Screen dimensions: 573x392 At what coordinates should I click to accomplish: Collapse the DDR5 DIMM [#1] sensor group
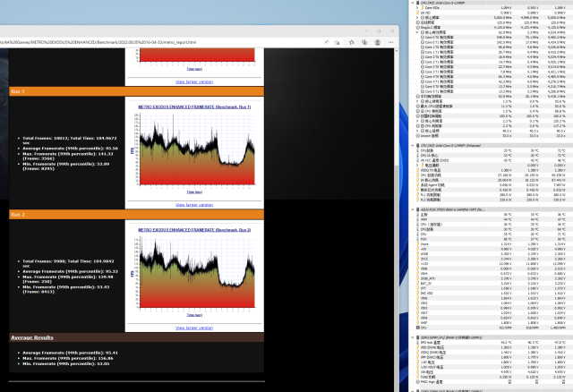tap(413, 337)
